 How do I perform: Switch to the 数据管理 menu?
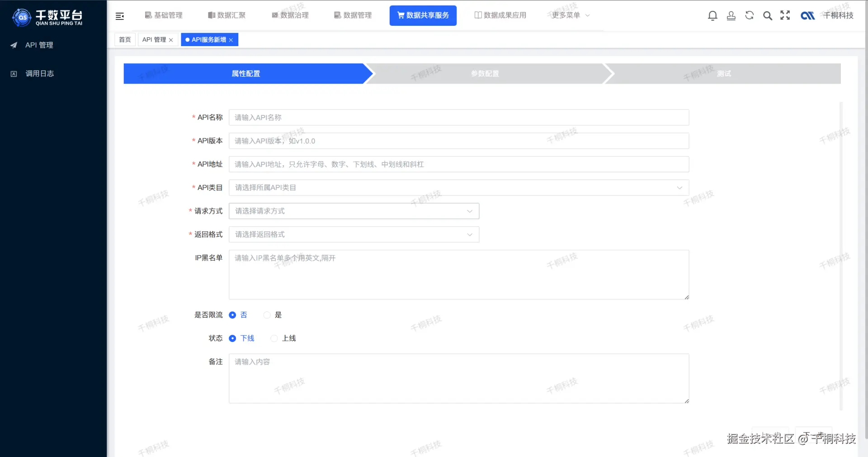[353, 15]
